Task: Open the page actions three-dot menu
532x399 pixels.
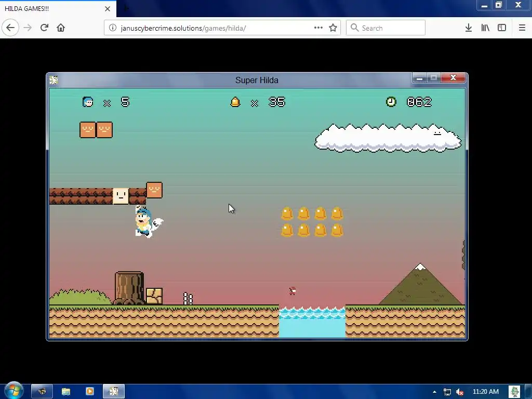Action: point(318,28)
